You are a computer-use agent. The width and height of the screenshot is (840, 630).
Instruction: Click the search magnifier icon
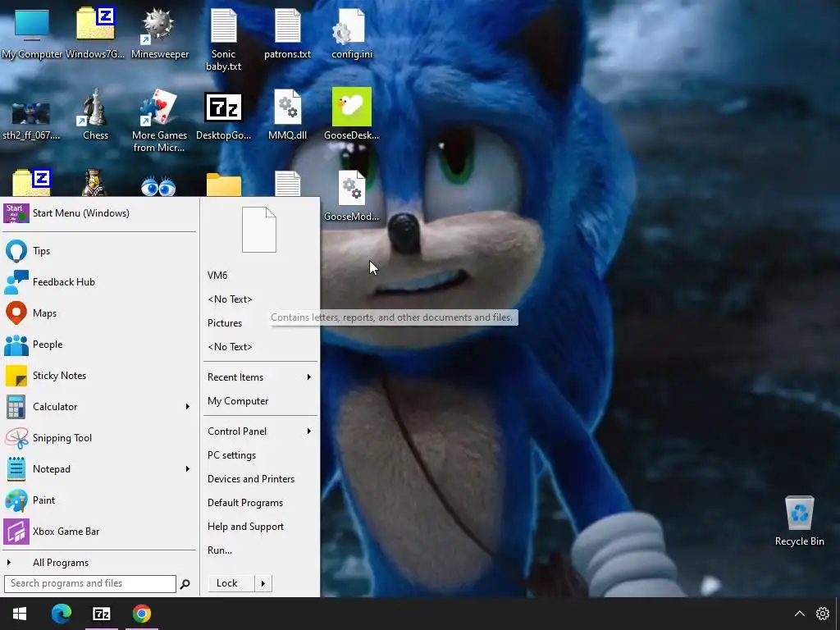(x=185, y=584)
